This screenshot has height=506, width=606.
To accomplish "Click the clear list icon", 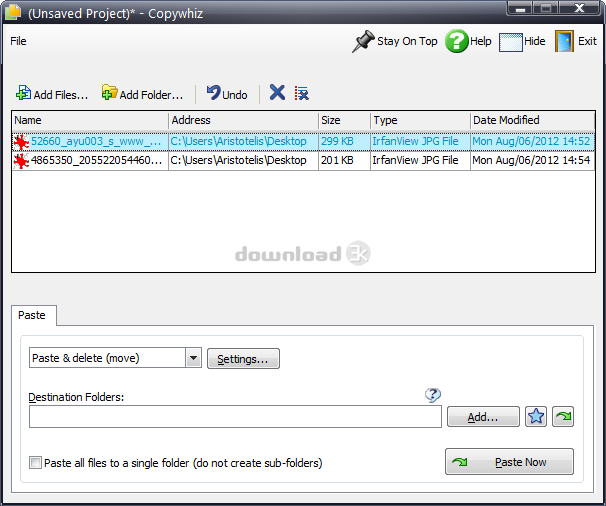I will [x=301, y=93].
